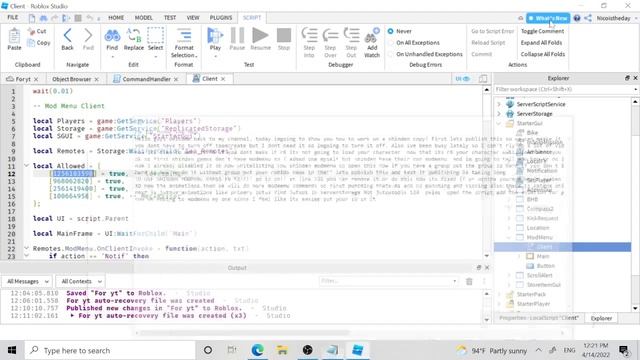This screenshot has width=640, height=360.
Task: Click the Resume test icon
Action: [260, 36]
